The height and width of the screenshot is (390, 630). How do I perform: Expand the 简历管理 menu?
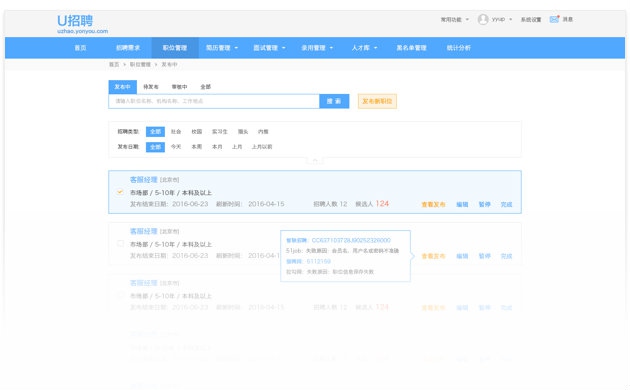coord(222,48)
